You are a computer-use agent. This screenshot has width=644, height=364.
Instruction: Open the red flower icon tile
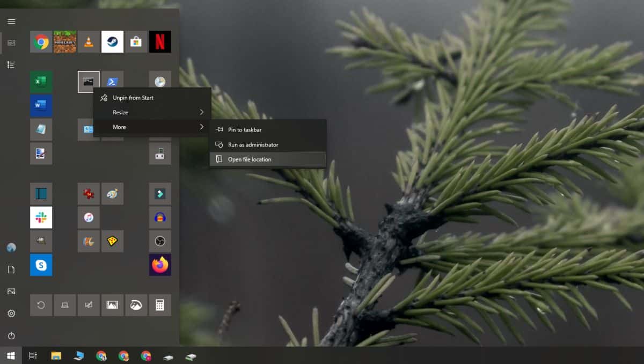tap(89, 193)
